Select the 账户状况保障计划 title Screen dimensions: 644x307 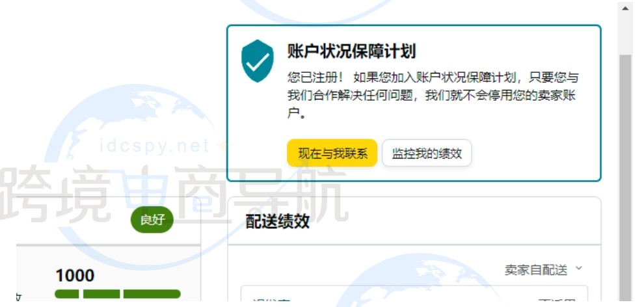(x=351, y=51)
